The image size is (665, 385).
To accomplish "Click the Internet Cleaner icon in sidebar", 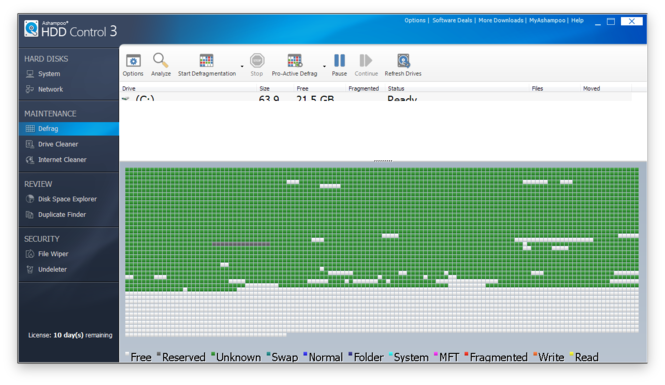I will click(x=30, y=159).
